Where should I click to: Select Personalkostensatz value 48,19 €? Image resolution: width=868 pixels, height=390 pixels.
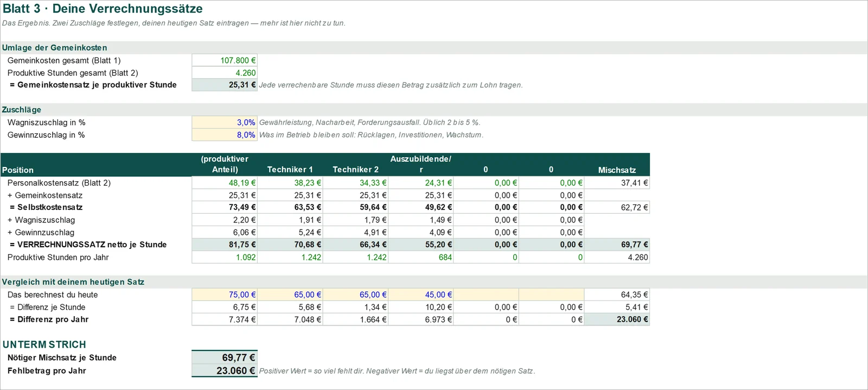point(225,183)
